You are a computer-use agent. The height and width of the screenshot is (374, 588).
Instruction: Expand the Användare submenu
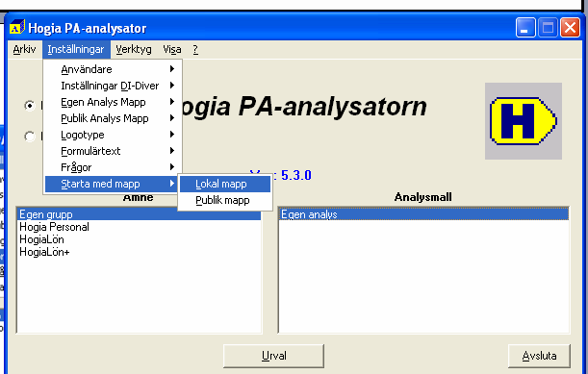[x=113, y=69]
